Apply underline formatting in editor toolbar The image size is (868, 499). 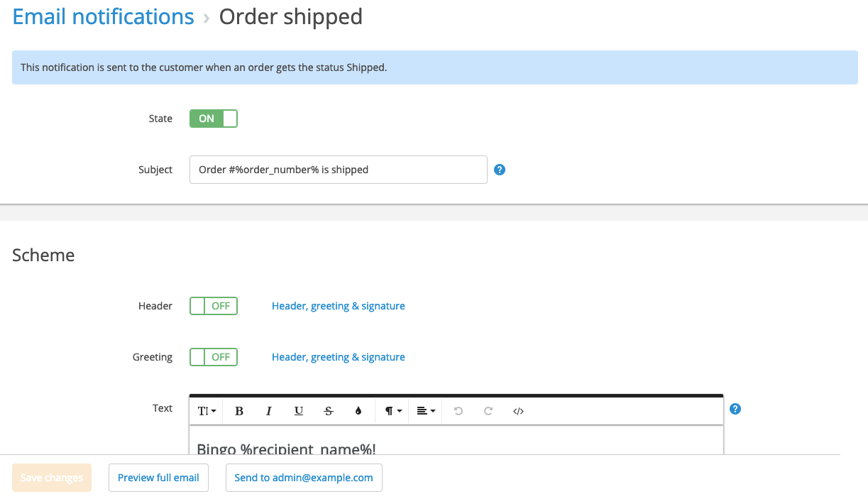299,411
